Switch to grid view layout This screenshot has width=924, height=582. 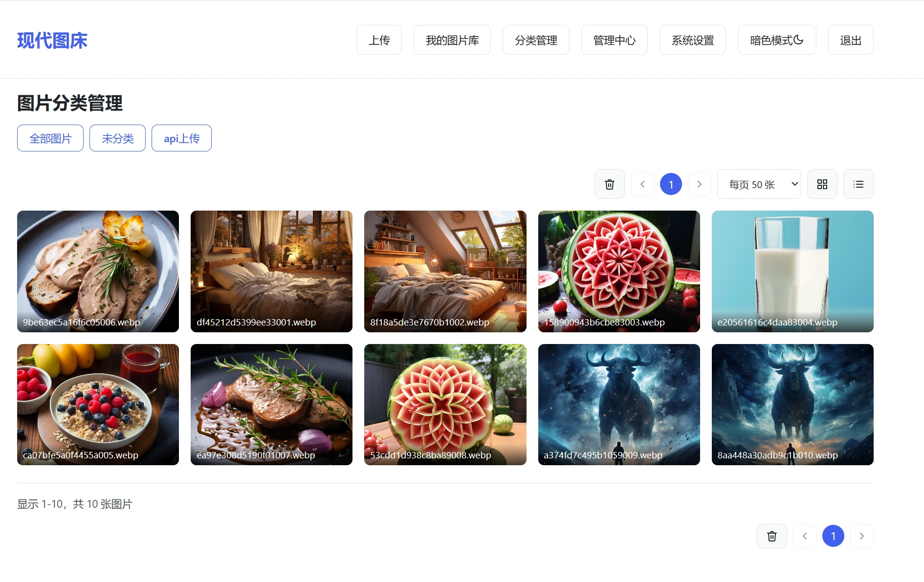click(x=822, y=184)
